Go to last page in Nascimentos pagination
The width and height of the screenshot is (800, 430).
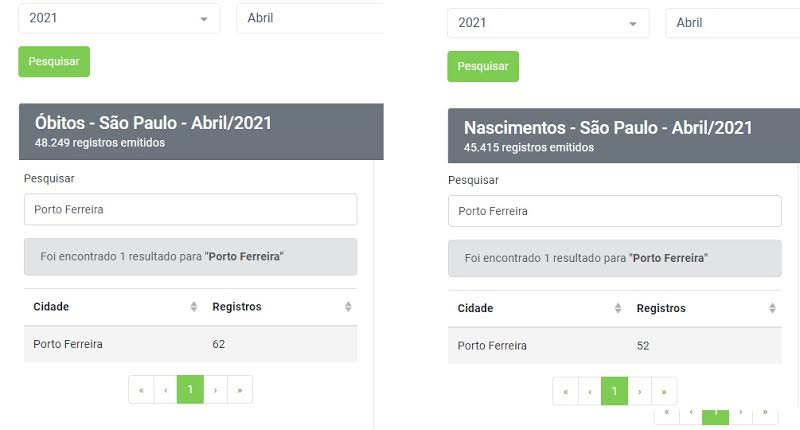click(x=665, y=391)
